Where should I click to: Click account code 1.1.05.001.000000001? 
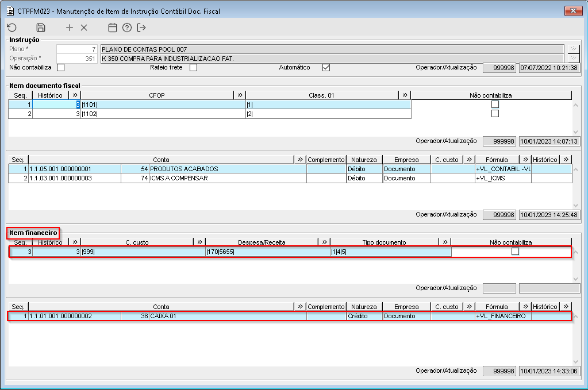[x=75, y=169]
